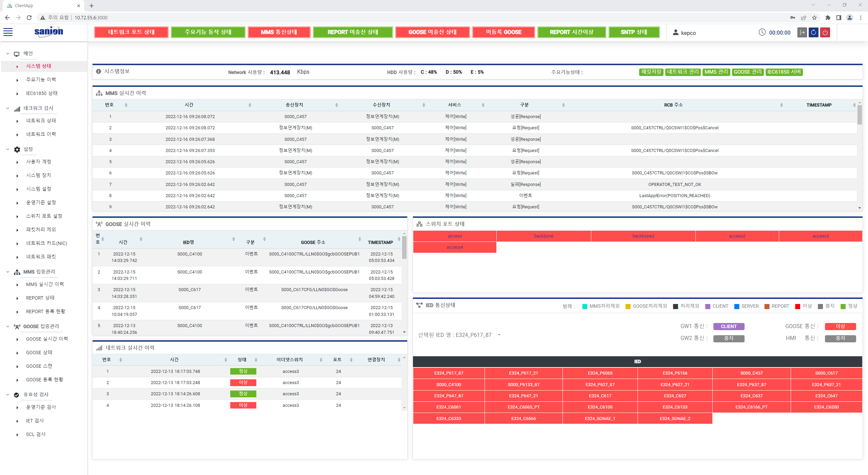Viewport: 868px width, 475px height.
Task: Click the logout arrow icon in the header
Action: (x=802, y=32)
